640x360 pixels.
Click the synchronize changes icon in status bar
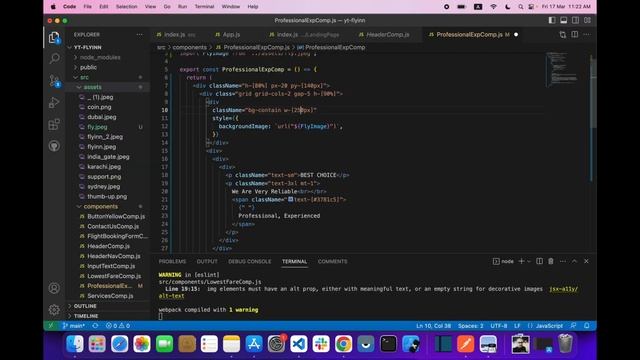pyautogui.click(x=95, y=326)
